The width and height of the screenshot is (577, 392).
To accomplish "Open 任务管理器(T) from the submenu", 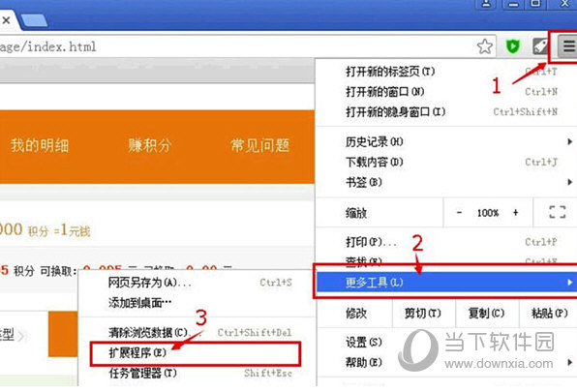I will (197, 374).
